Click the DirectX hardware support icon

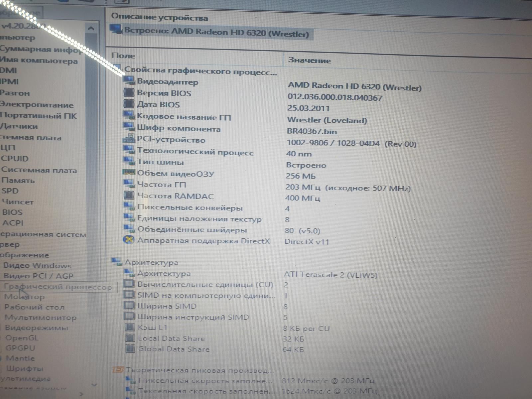pyautogui.click(x=129, y=240)
